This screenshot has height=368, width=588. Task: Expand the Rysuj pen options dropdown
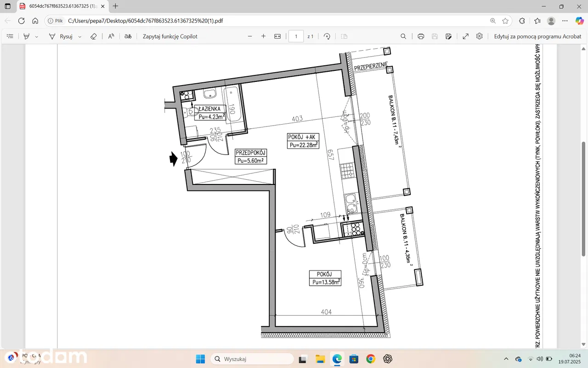coord(80,36)
